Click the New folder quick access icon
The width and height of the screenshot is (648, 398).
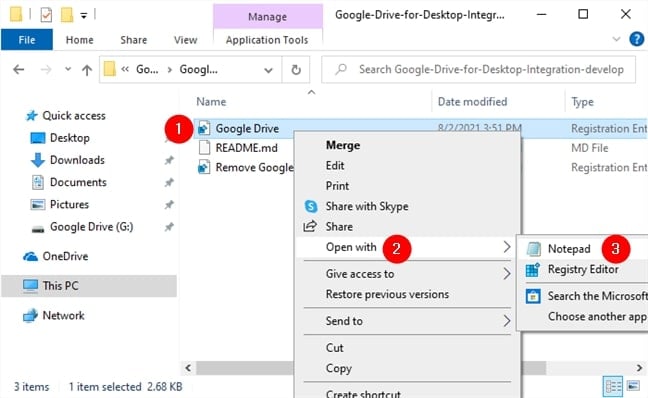[x=67, y=15]
